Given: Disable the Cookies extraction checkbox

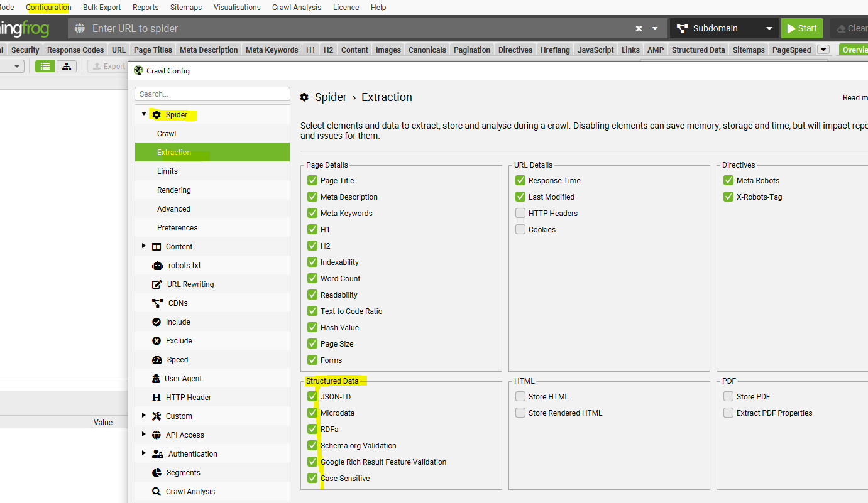Looking at the screenshot, I should pos(520,229).
